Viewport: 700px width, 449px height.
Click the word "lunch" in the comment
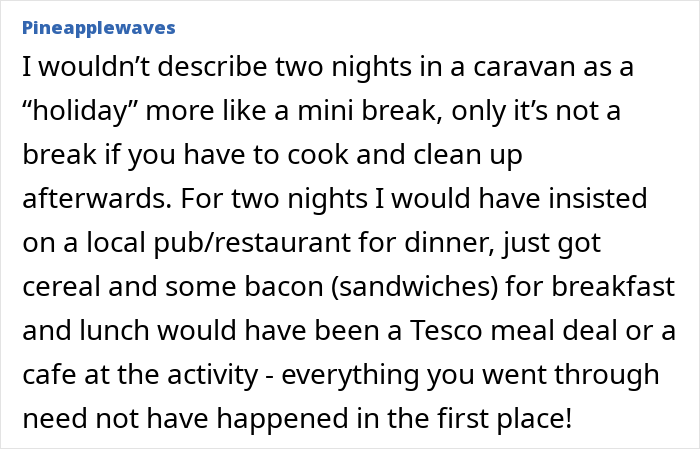pos(114,331)
